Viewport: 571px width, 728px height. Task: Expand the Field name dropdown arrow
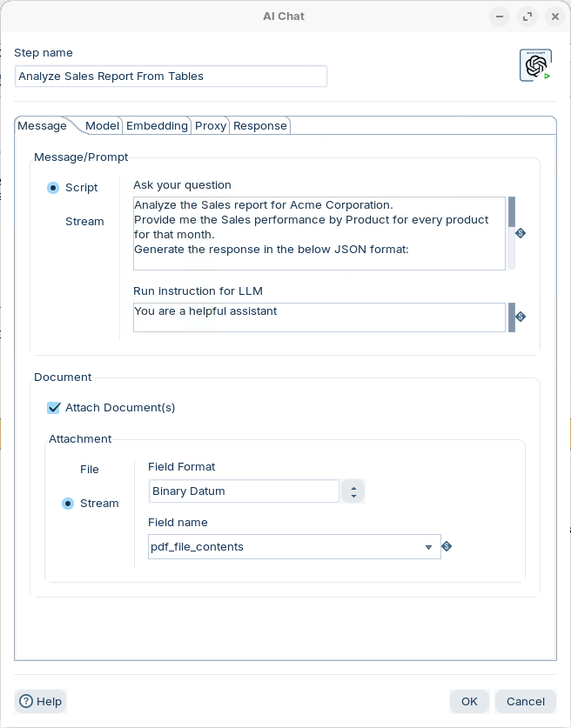point(428,547)
